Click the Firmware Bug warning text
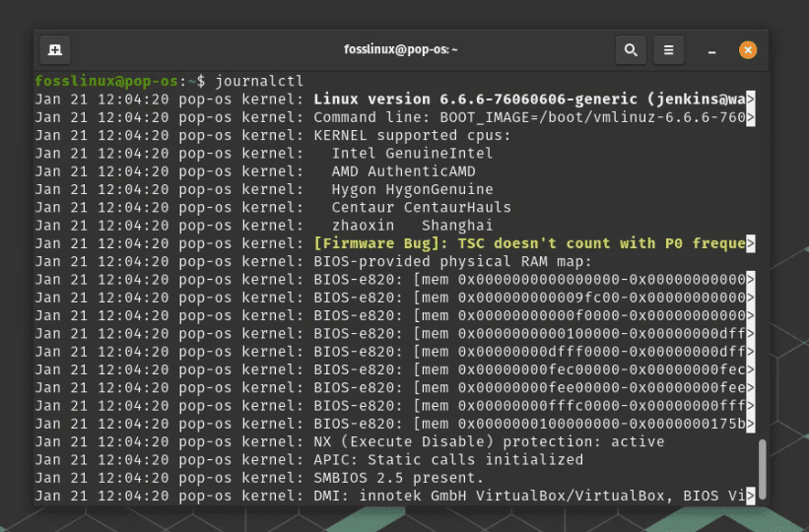 tap(529, 243)
